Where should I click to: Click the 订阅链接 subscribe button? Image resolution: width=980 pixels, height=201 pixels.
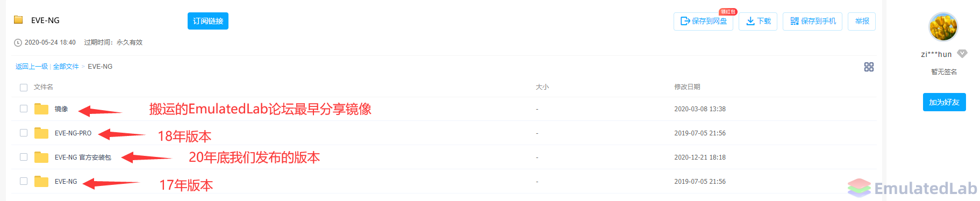coord(208,21)
